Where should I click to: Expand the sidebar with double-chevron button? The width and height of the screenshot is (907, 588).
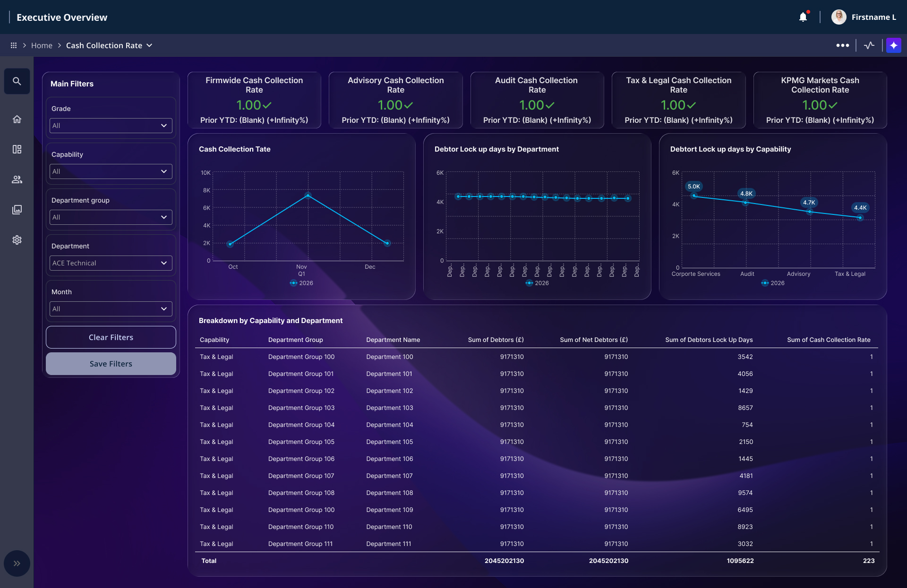17,563
